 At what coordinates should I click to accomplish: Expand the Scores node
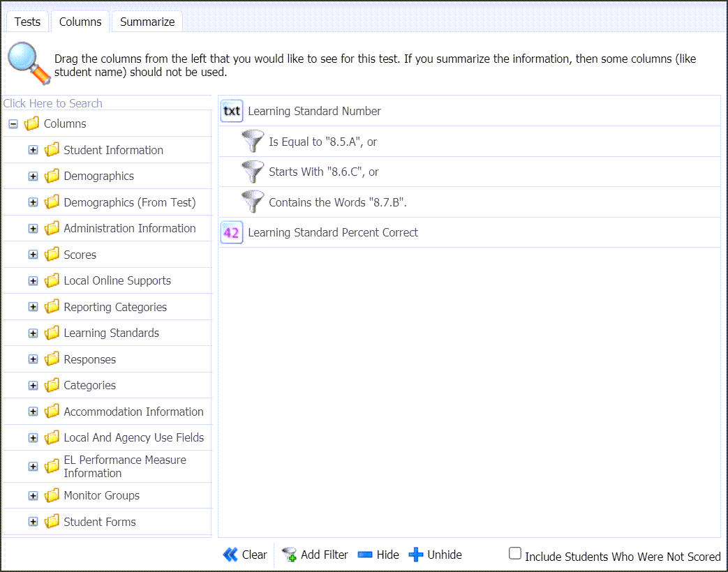(x=33, y=255)
